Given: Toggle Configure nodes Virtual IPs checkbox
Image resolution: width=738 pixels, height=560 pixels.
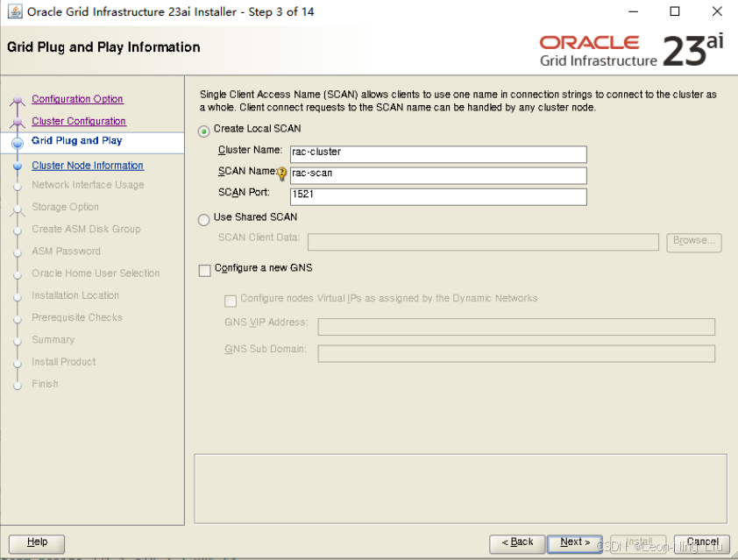Looking at the screenshot, I should tap(231, 301).
